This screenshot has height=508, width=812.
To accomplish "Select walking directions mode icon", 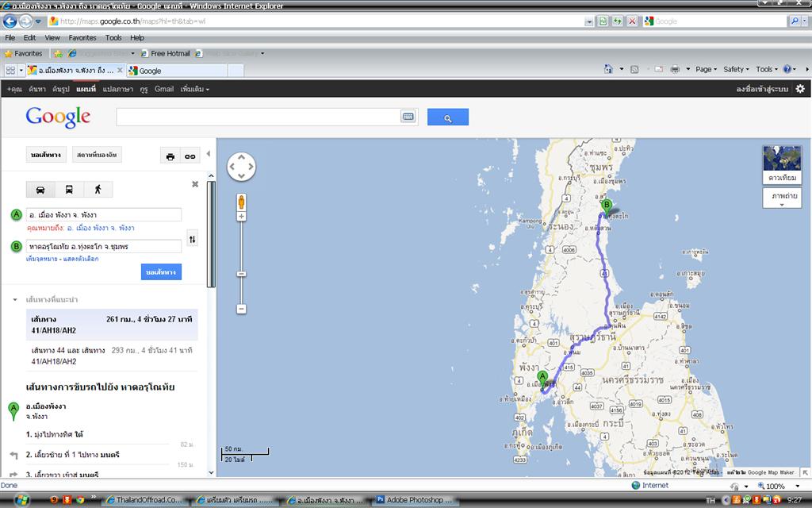I will (x=98, y=190).
